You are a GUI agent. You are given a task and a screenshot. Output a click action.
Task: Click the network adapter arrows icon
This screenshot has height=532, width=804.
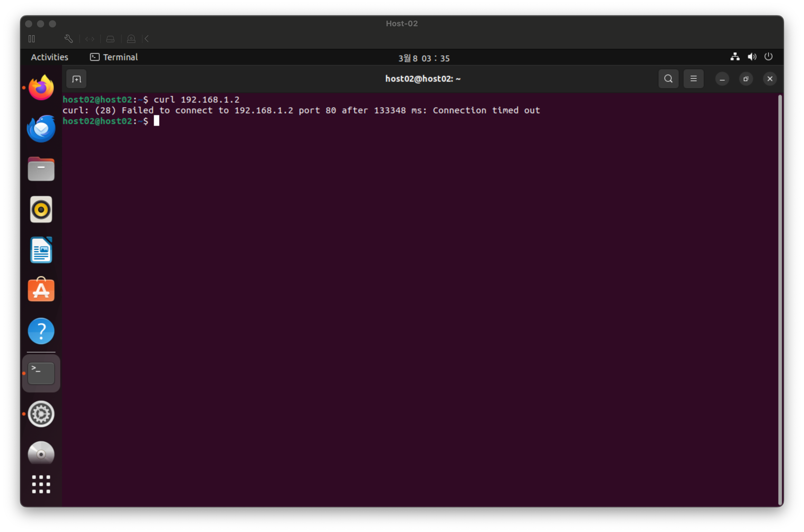[89, 39]
